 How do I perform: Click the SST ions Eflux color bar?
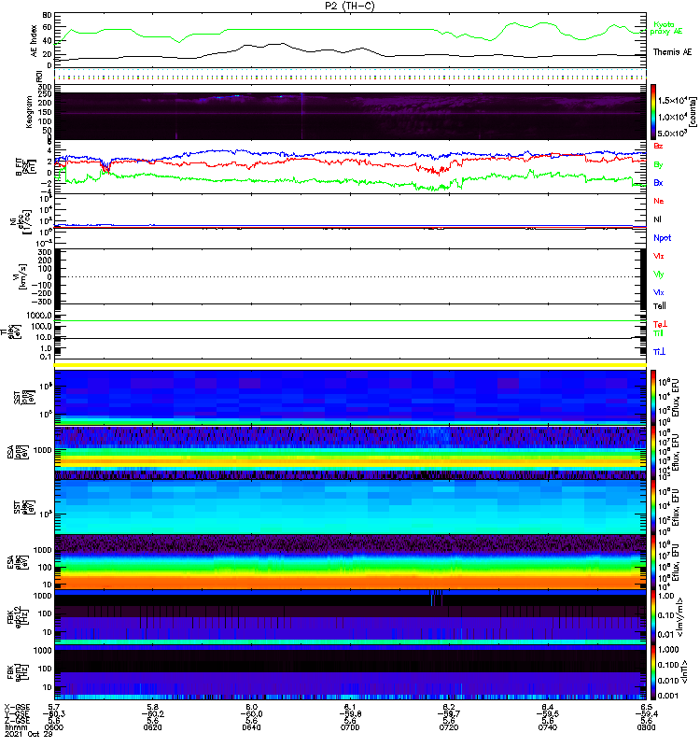coord(653,398)
